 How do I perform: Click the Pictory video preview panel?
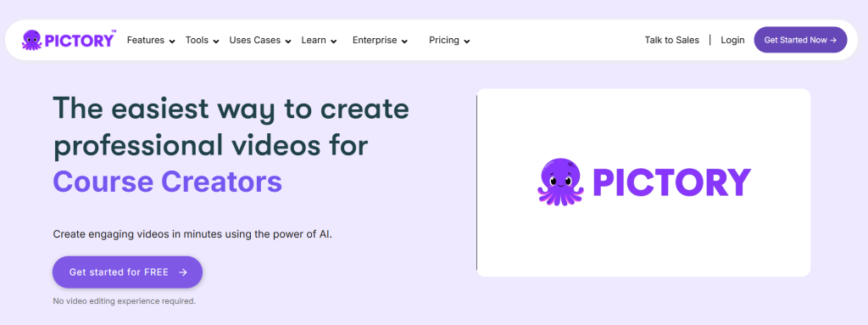(643, 182)
